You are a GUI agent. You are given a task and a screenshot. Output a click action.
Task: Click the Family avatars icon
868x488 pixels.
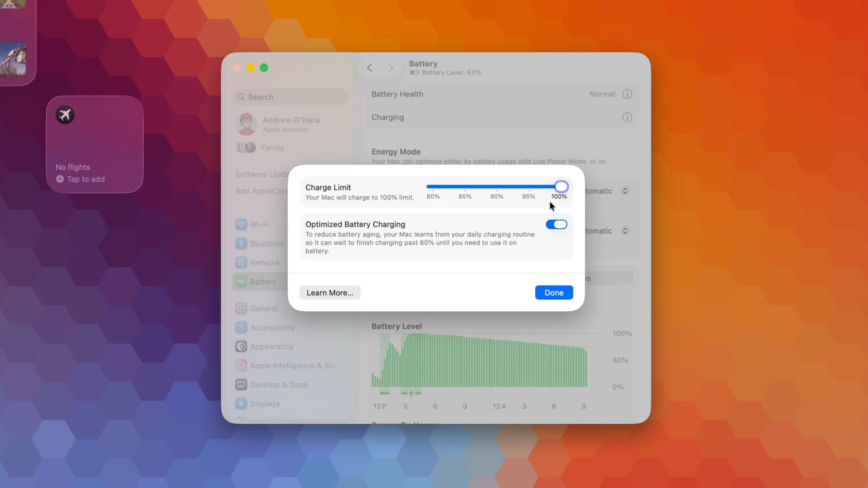click(246, 148)
